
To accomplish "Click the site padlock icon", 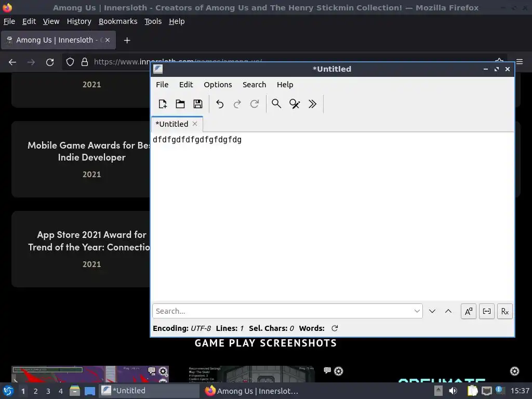I will click(x=85, y=62).
